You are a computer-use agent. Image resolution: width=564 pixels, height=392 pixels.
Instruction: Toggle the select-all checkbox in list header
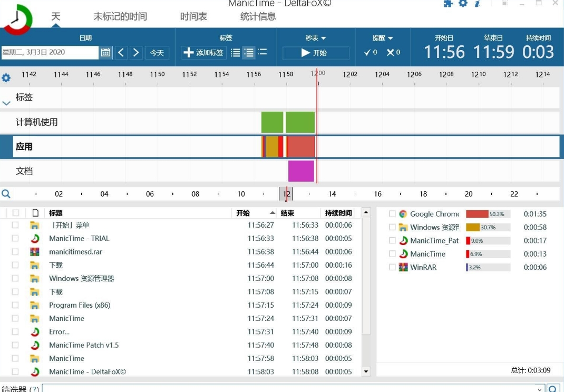click(x=15, y=213)
